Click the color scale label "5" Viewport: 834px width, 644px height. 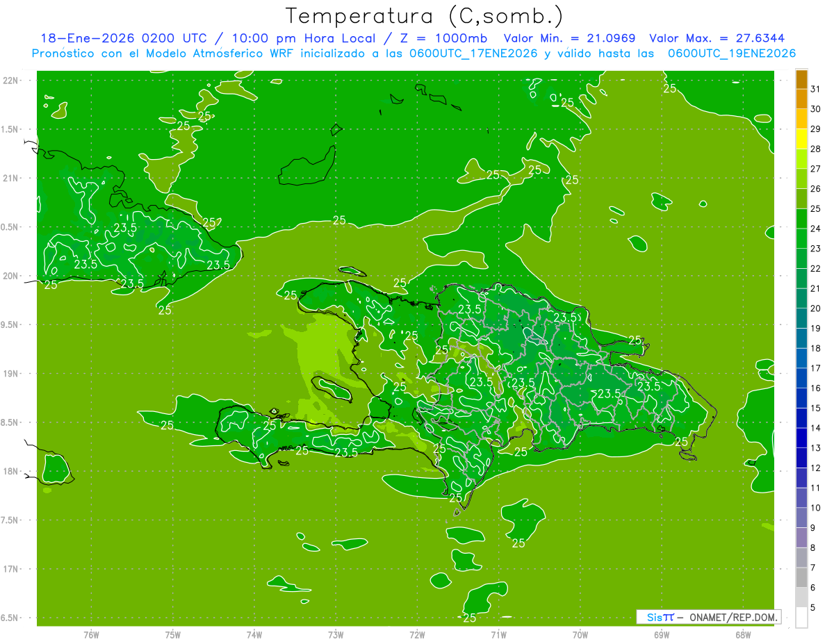(813, 607)
